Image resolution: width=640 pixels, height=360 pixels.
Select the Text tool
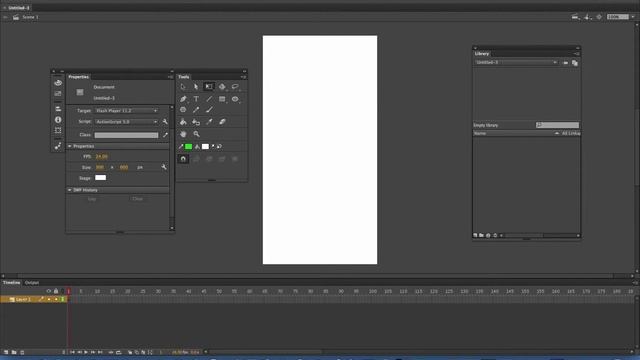coord(196,99)
